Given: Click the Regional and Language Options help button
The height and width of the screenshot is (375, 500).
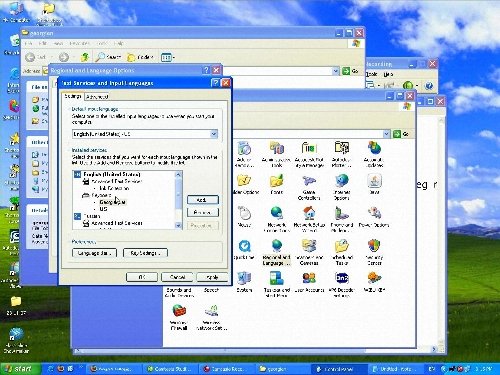Looking at the screenshot, I should pyautogui.click(x=206, y=70).
